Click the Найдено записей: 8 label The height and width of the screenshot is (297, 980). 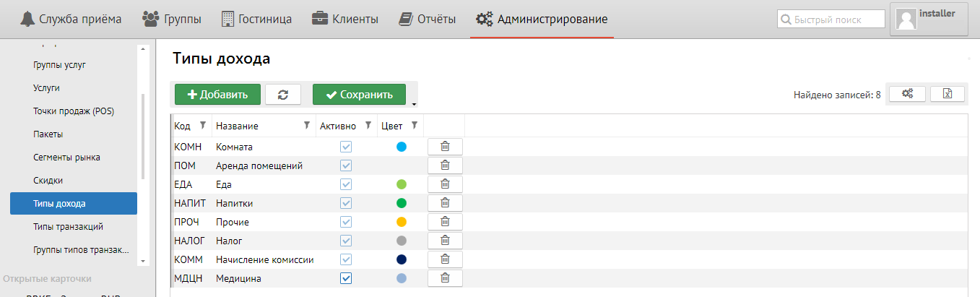click(837, 95)
